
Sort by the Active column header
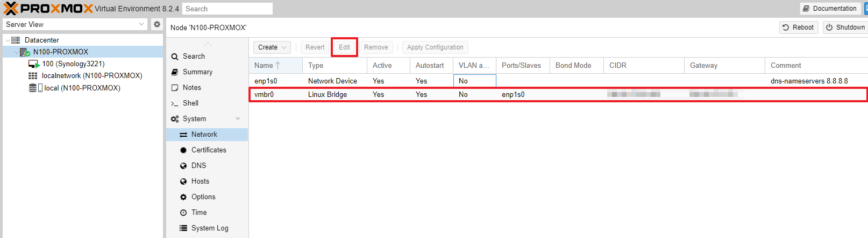point(388,65)
